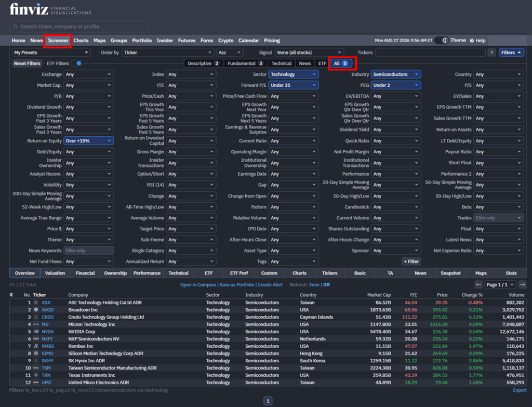
Task: Go to the next results page arrow
Action: [x=523, y=284]
